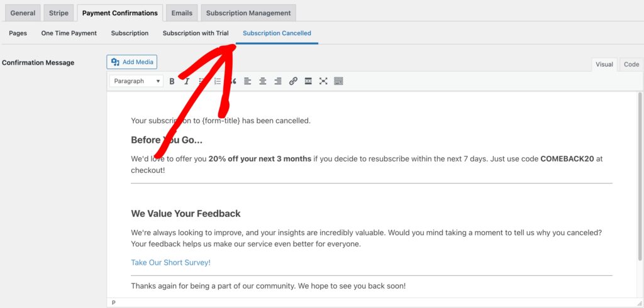
Task: Click the Add Media button
Action: click(x=132, y=62)
